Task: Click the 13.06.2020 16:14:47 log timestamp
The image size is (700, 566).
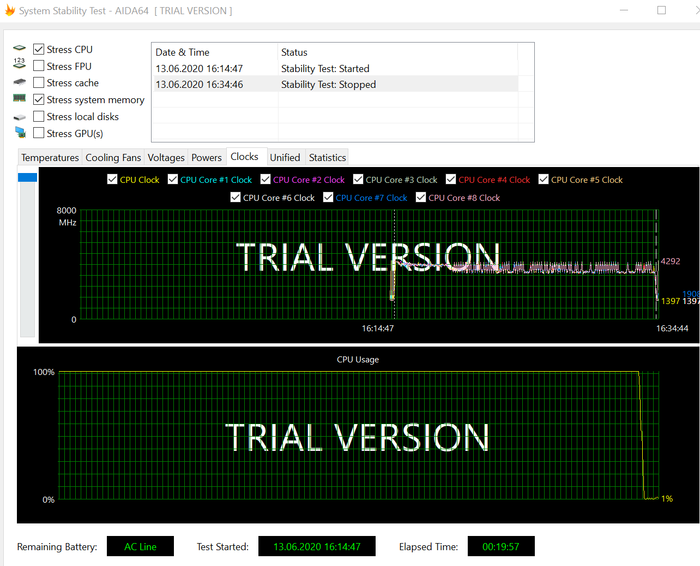Action: coord(199,69)
